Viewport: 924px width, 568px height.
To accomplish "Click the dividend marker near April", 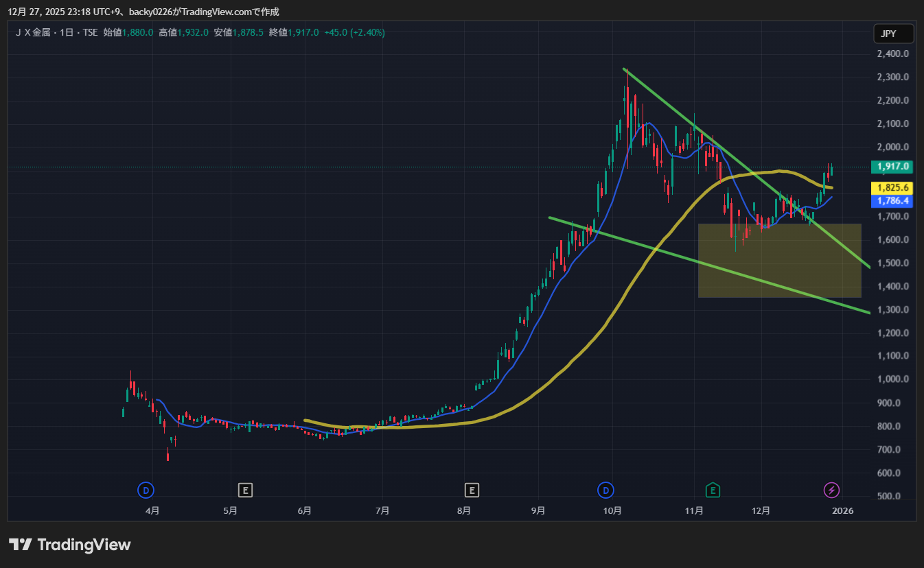I will (x=146, y=490).
